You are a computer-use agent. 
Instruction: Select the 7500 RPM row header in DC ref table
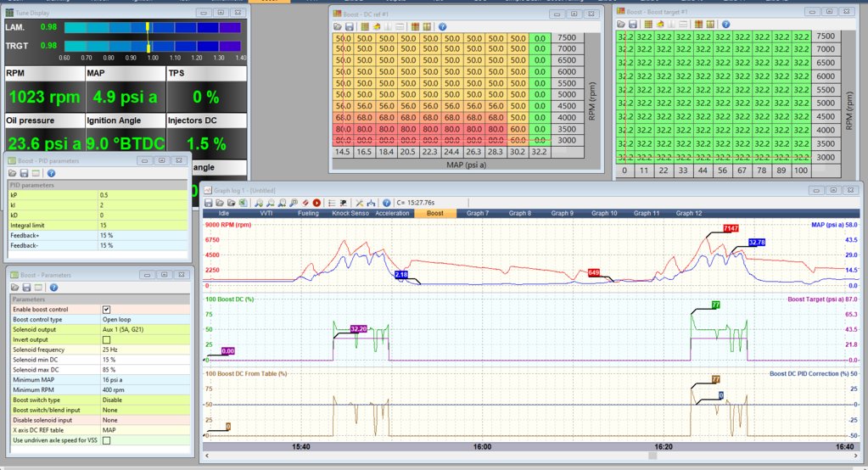click(567, 37)
